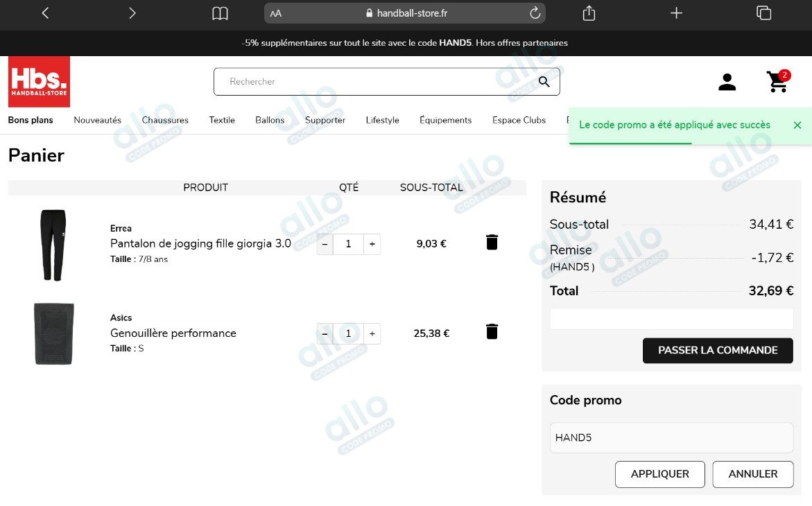Decrease quantity of Pantalon de jogging
The width and height of the screenshot is (812, 506).
point(325,244)
